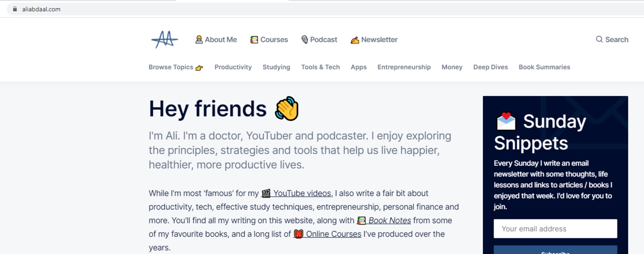The image size is (644, 254).
Task: Click the 'Sunday Snippets' heading
Action: [x=540, y=132]
